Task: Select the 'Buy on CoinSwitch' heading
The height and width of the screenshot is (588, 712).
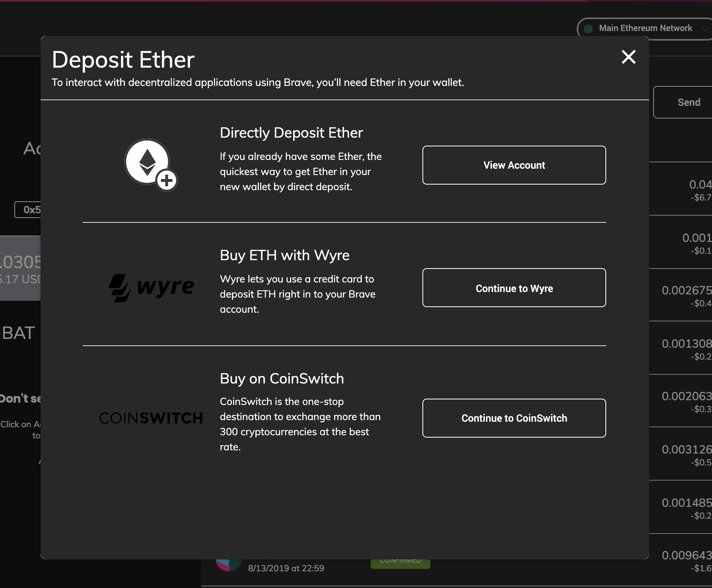Action: 282,379
